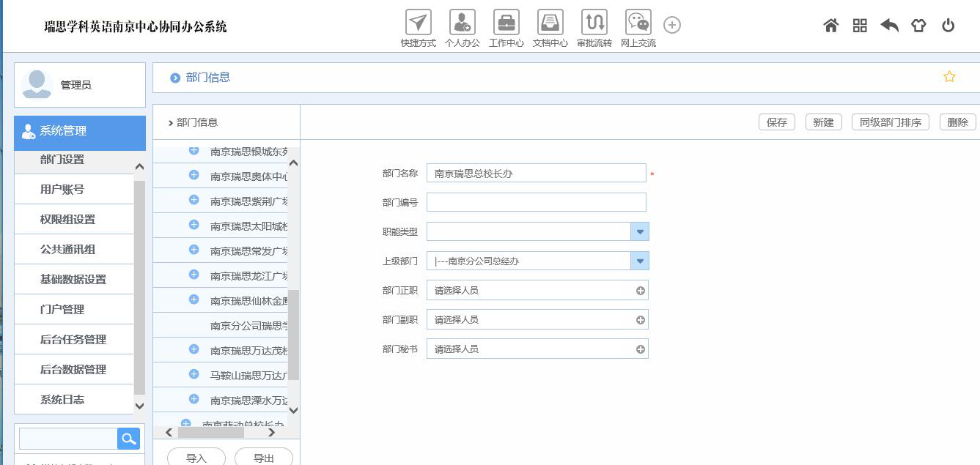Open the 职能类型 dropdown arrow
Screen dimensions: 980x465
pos(639,231)
